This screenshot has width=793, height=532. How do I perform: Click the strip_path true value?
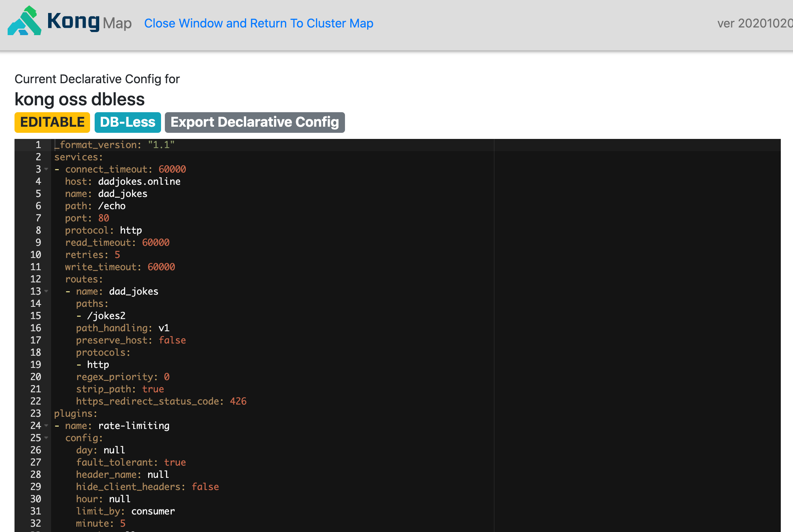[153, 389]
